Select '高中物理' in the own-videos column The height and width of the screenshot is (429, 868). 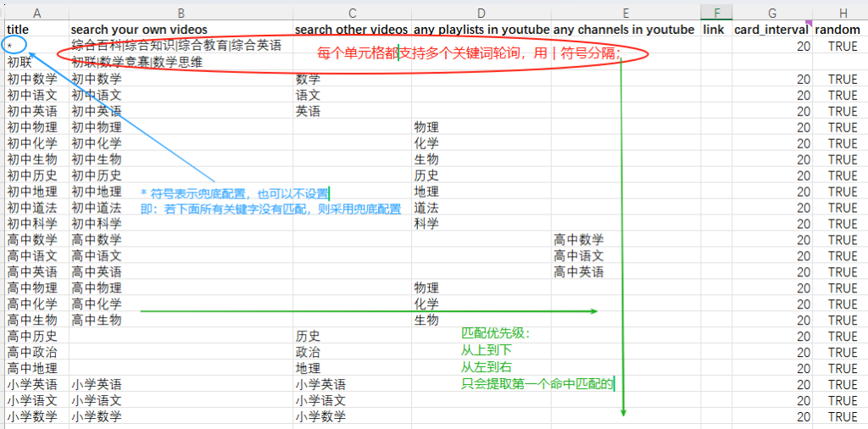point(181,288)
